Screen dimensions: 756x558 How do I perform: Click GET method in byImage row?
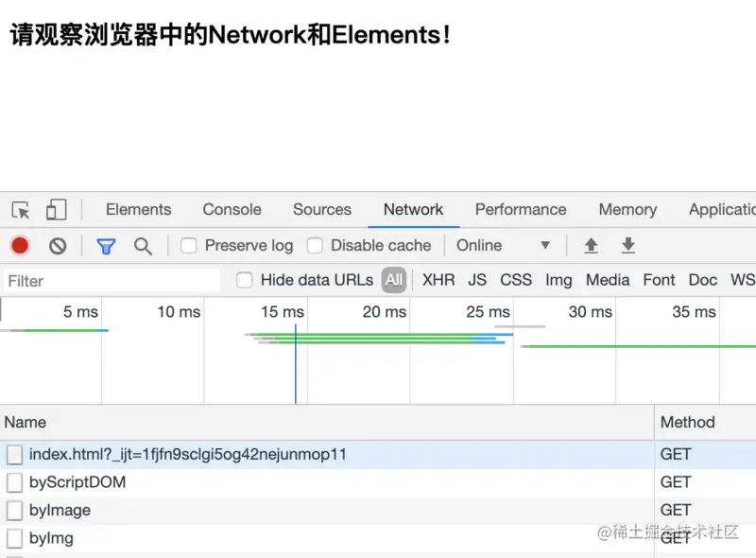676,510
